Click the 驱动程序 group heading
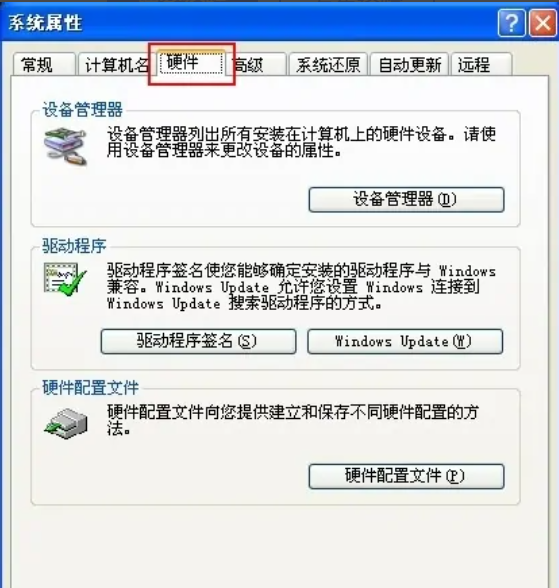559x588 pixels. coord(74,246)
